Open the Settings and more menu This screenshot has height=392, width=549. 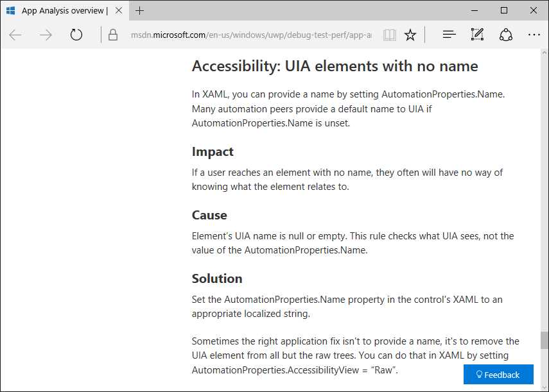(x=535, y=35)
